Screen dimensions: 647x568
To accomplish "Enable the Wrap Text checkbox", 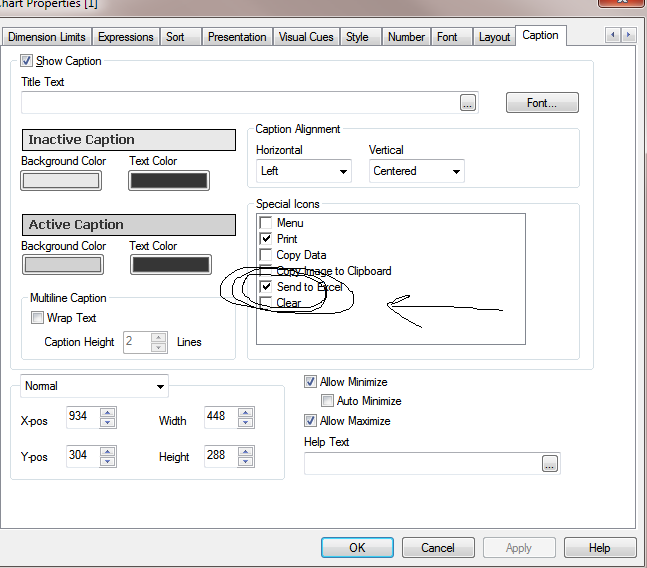I will point(37,318).
